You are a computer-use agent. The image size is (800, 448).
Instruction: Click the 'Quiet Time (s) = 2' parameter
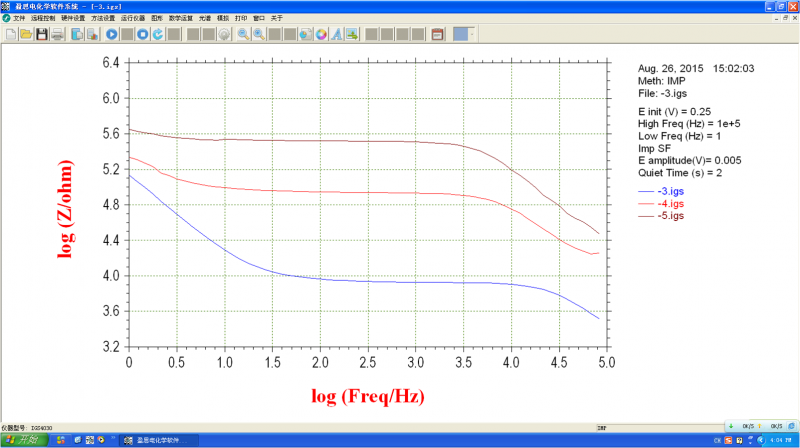point(680,173)
